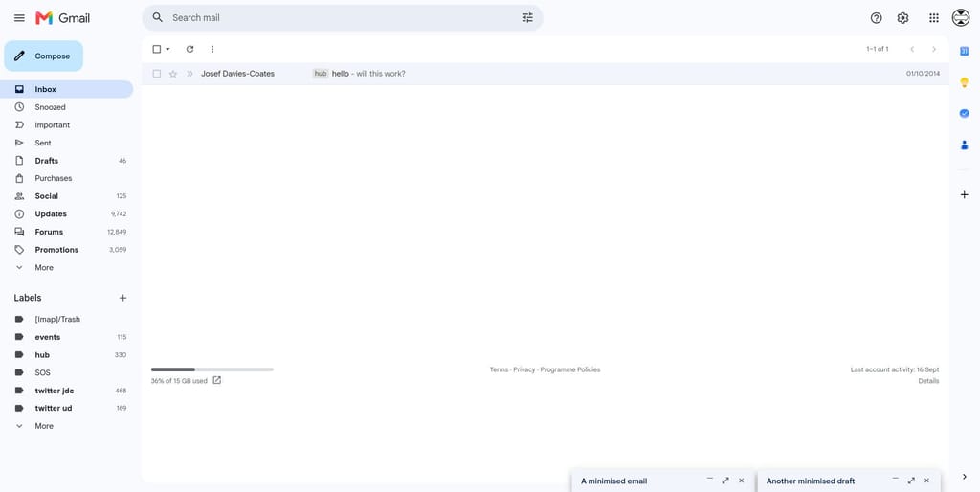The width and height of the screenshot is (980, 492).
Task: Open the events label
Action: [x=67, y=337]
